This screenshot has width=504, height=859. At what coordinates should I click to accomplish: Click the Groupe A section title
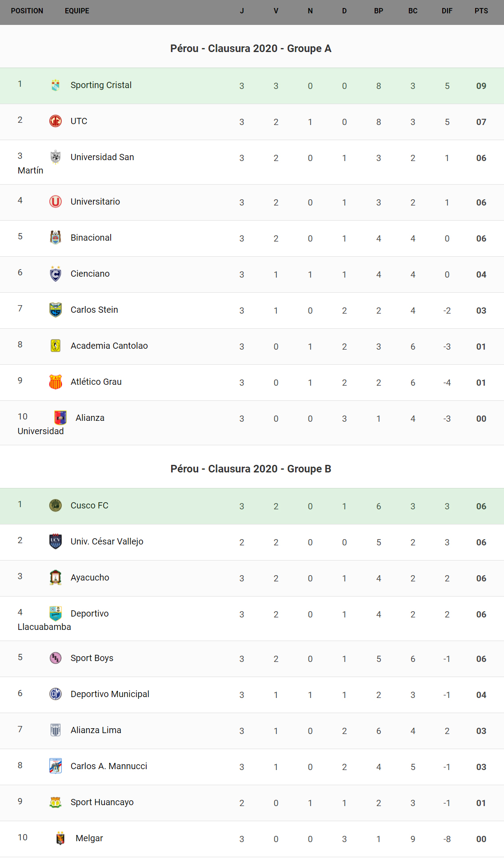tap(251, 48)
